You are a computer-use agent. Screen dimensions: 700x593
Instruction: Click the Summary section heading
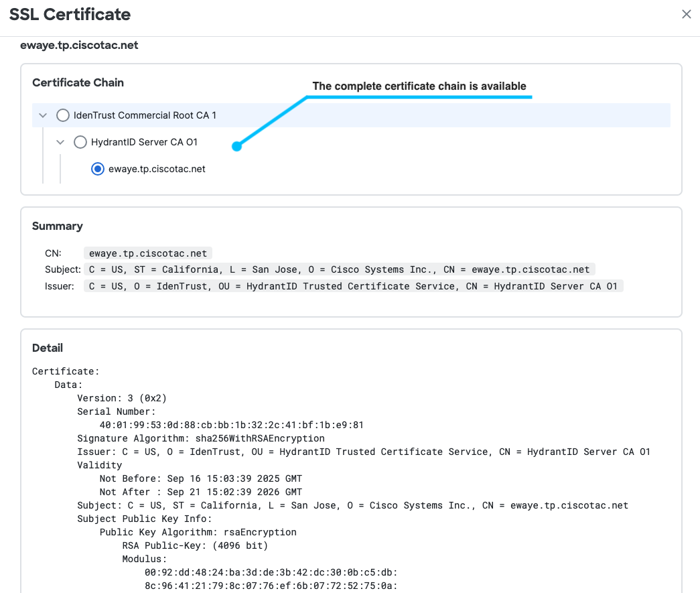click(57, 226)
